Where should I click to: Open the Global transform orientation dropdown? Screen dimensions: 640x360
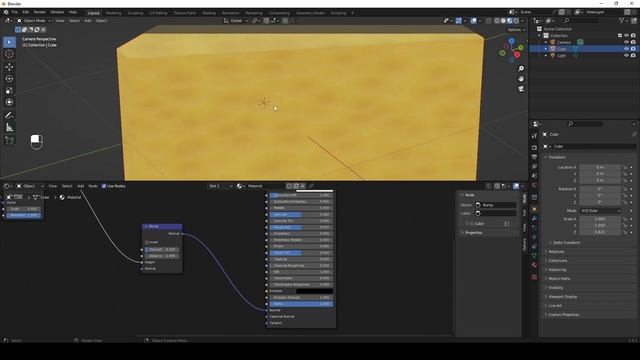pyautogui.click(x=236, y=20)
